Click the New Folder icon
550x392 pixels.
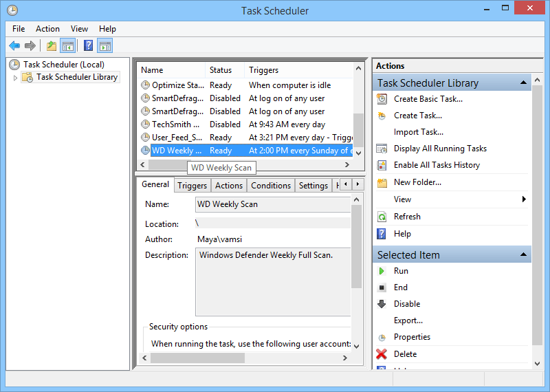click(382, 182)
